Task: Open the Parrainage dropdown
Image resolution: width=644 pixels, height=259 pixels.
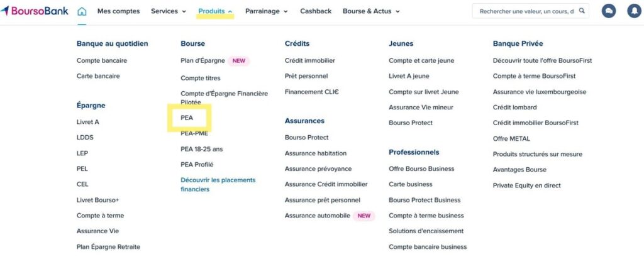Action: pyautogui.click(x=266, y=11)
